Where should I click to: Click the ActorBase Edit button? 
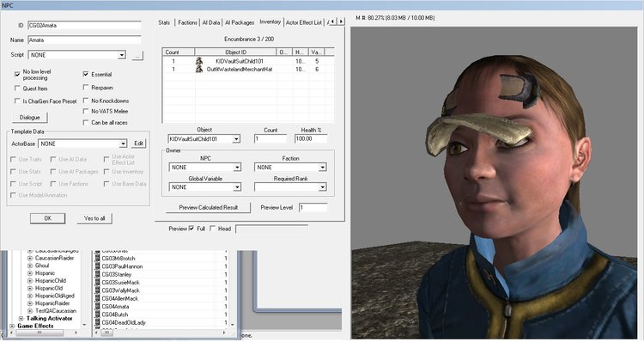tap(139, 144)
